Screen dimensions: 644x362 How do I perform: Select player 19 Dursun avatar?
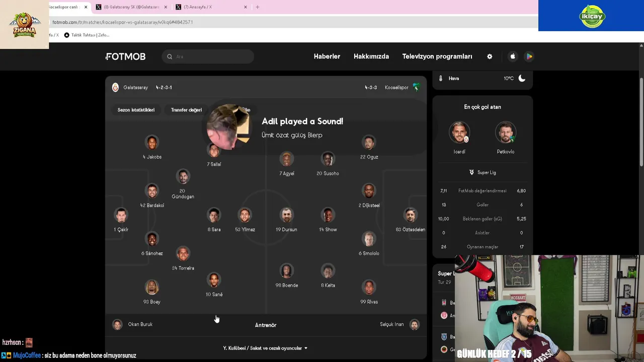[286, 215]
